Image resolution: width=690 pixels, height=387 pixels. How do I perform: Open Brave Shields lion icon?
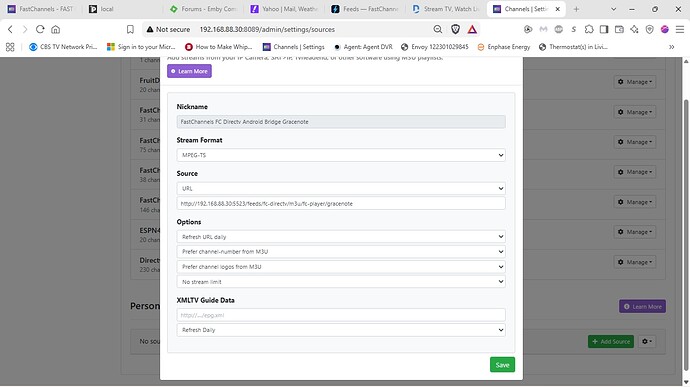pos(455,29)
